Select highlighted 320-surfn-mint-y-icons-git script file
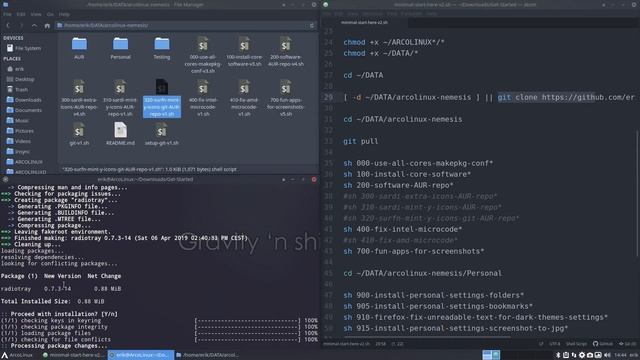 coord(162,98)
